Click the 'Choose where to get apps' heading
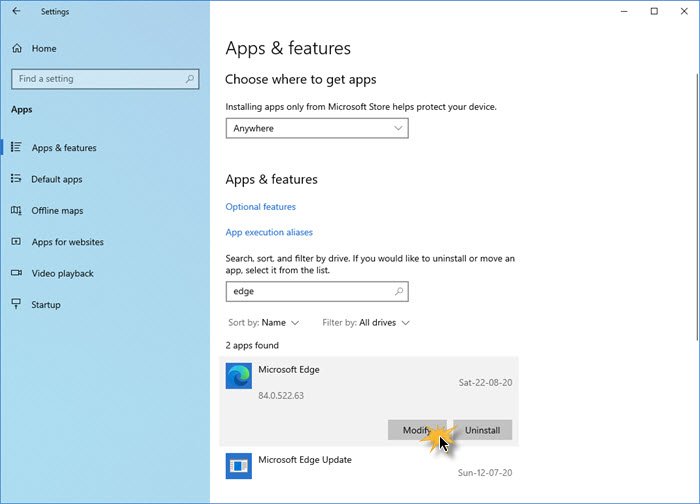Image resolution: width=700 pixels, height=504 pixels. point(300,79)
